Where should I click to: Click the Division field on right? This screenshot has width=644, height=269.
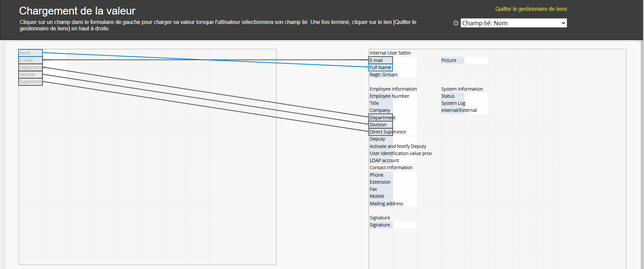(381, 125)
